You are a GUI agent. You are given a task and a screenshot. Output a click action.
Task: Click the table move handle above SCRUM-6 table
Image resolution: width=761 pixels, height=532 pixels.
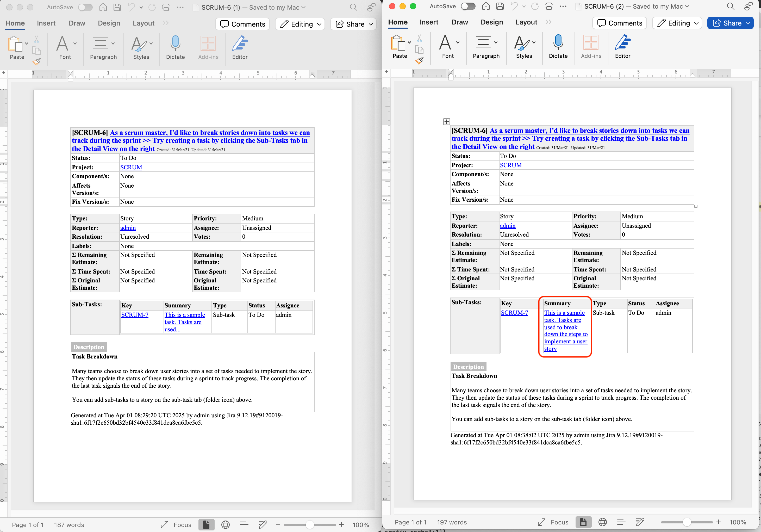pyautogui.click(x=446, y=122)
